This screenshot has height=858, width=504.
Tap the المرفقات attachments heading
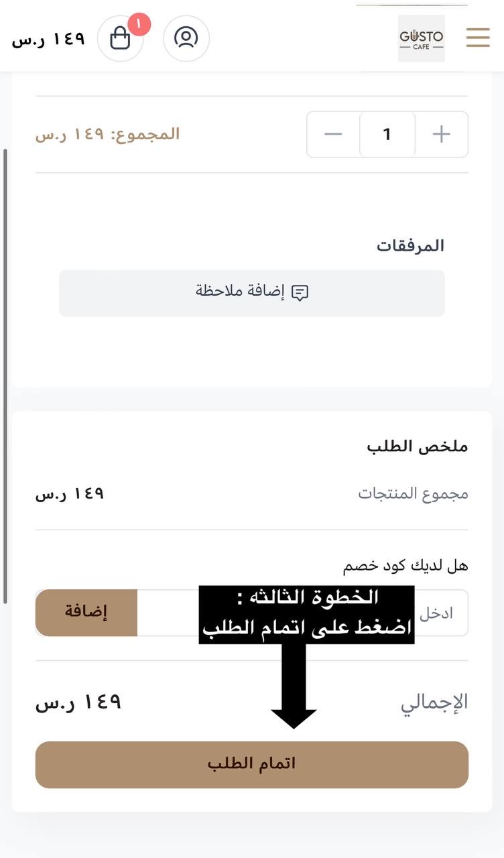(411, 245)
